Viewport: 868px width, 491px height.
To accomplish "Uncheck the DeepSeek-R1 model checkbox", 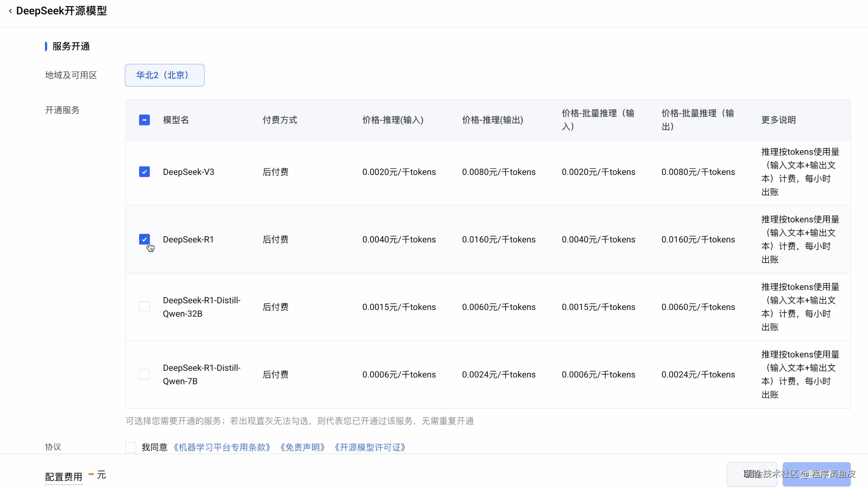I will pyautogui.click(x=144, y=239).
